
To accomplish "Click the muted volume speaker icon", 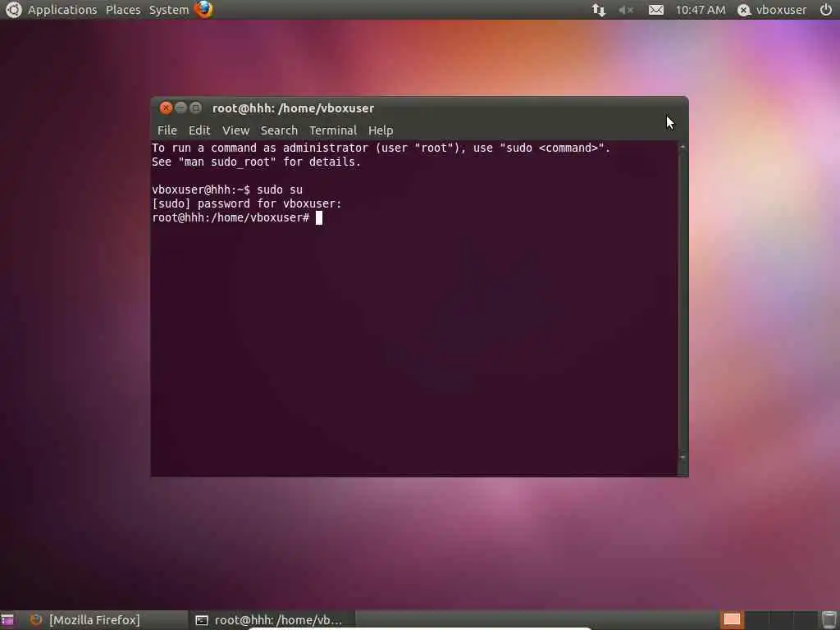I will [625, 10].
